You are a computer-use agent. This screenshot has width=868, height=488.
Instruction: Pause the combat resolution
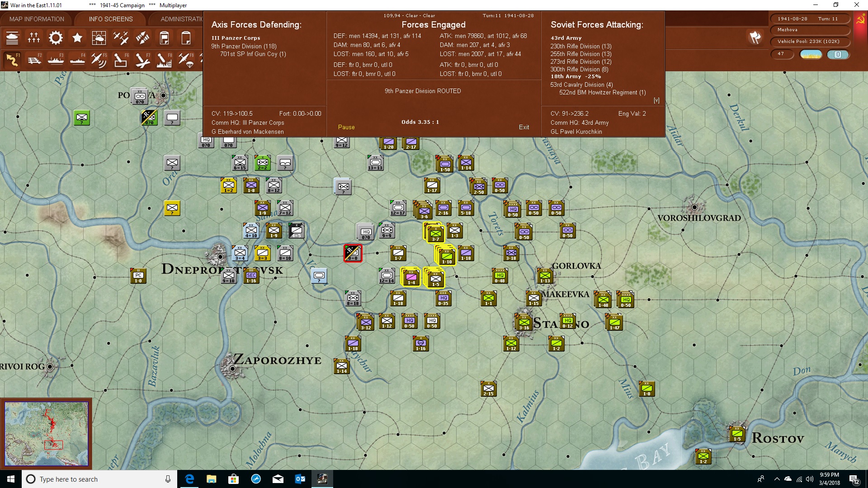coord(346,127)
